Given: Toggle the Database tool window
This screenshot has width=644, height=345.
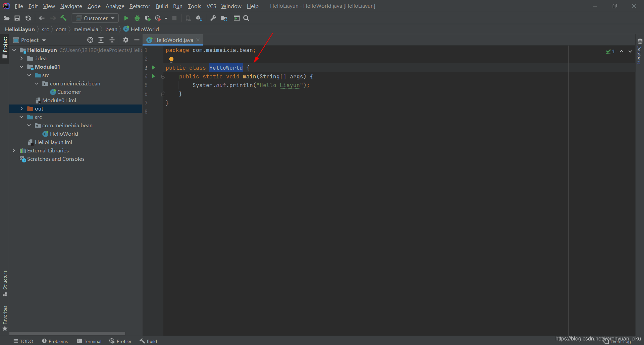Looking at the screenshot, I should (640, 52).
